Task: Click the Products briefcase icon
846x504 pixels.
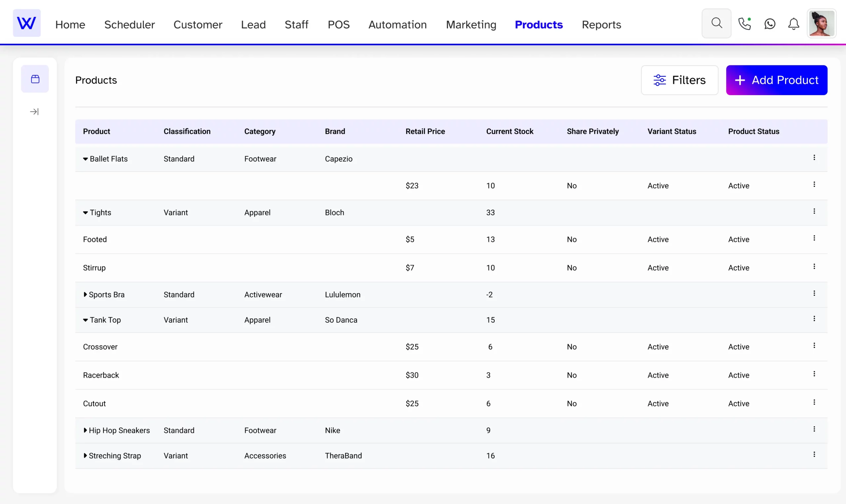Action: tap(35, 79)
